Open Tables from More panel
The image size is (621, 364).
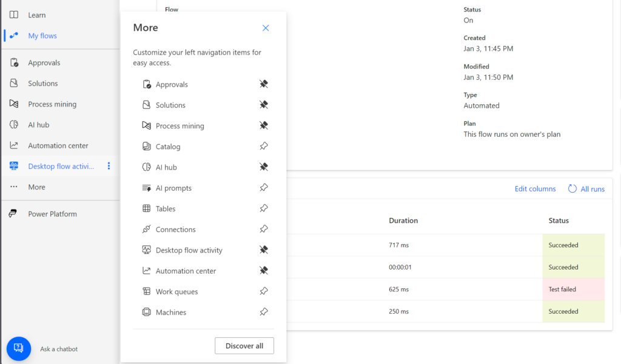click(165, 208)
